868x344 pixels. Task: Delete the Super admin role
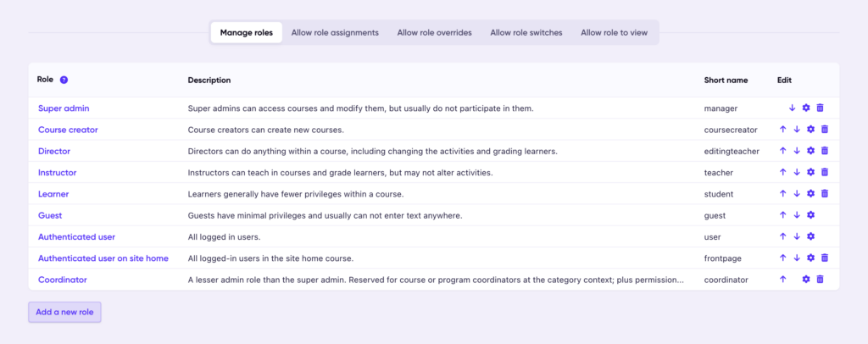(x=821, y=108)
